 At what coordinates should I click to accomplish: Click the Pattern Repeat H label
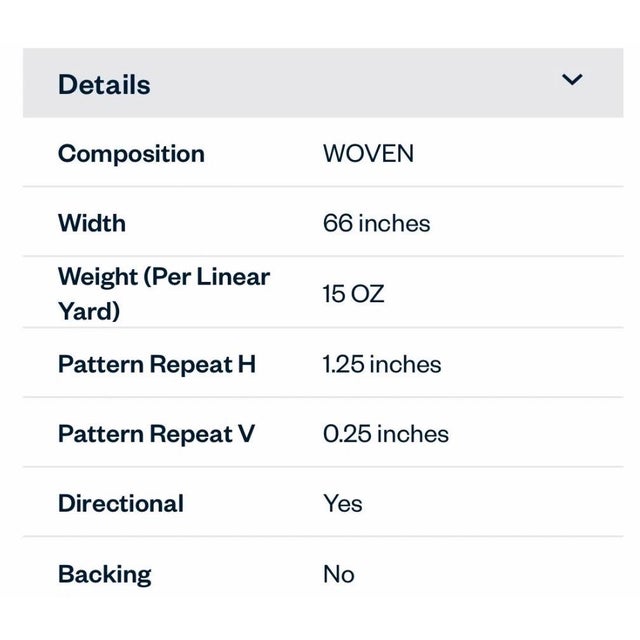coord(157,364)
